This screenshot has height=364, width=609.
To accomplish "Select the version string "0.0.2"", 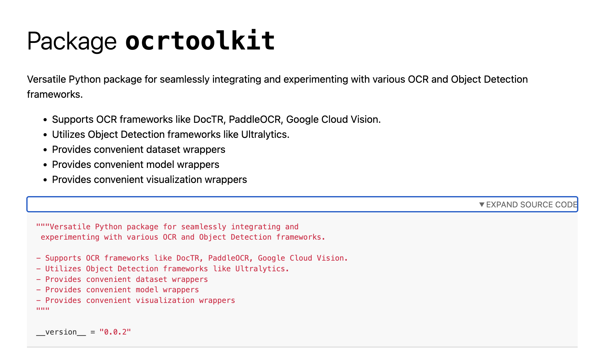I will 115,331.
